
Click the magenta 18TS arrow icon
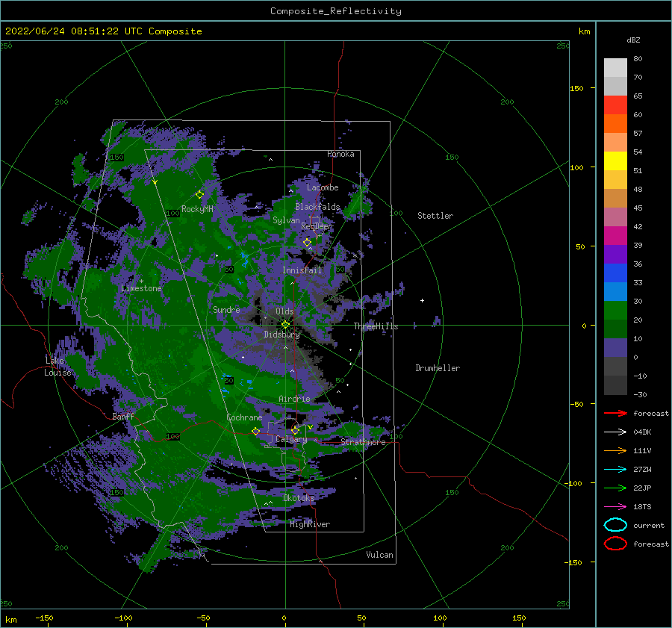(x=615, y=507)
